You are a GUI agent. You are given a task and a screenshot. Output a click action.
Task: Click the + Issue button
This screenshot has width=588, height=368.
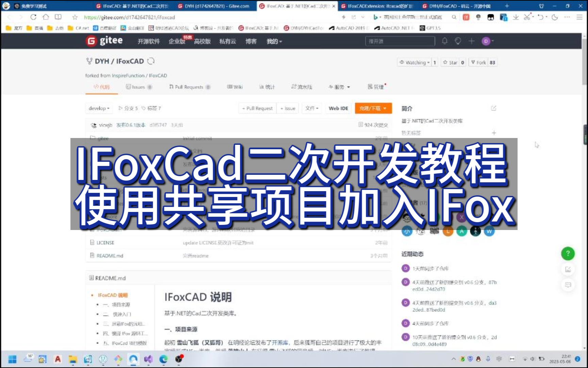pyautogui.click(x=288, y=108)
